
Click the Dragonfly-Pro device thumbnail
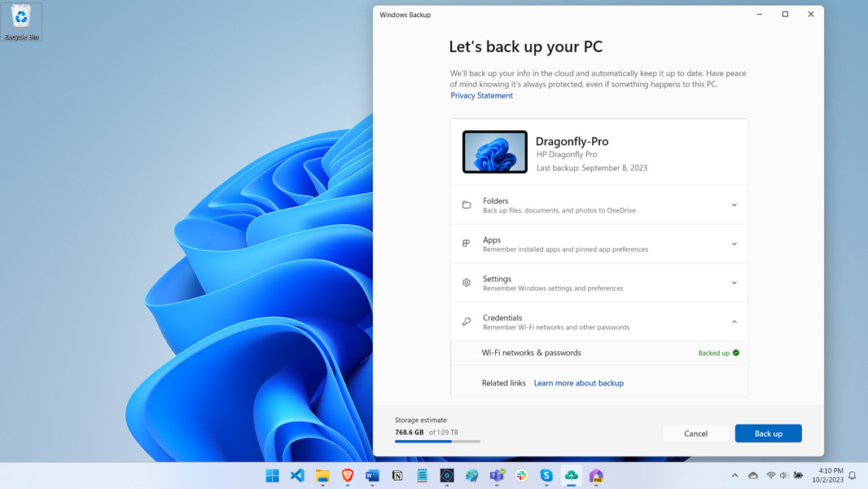[495, 152]
